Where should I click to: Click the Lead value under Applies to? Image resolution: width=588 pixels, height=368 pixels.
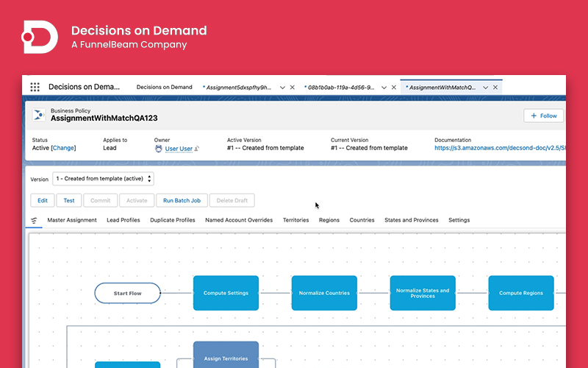pos(110,148)
